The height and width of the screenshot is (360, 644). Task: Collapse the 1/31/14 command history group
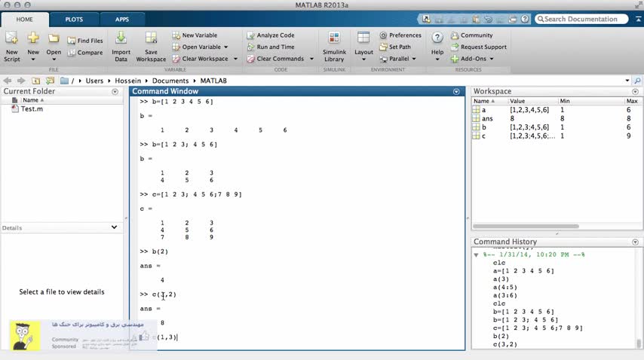476,255
